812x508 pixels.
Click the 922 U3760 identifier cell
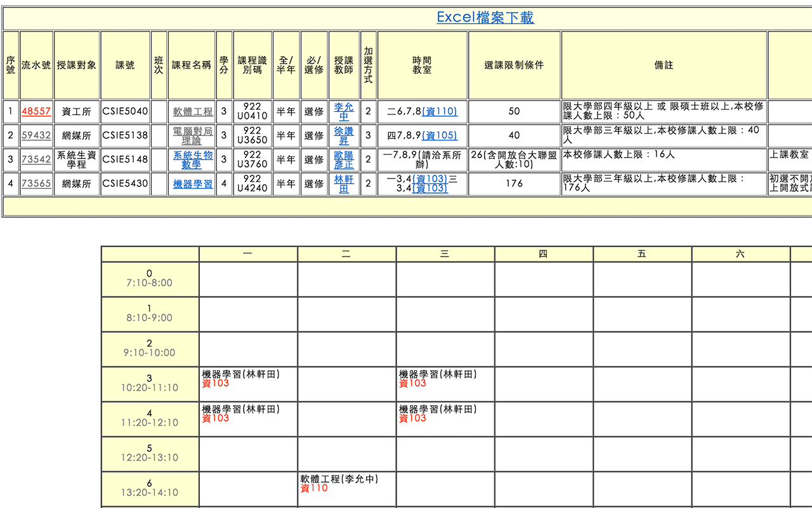click(x=252, y=159)
